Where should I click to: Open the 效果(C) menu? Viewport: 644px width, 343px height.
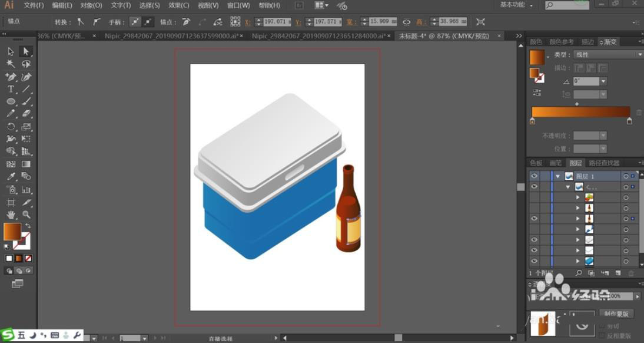coord(178,5)
